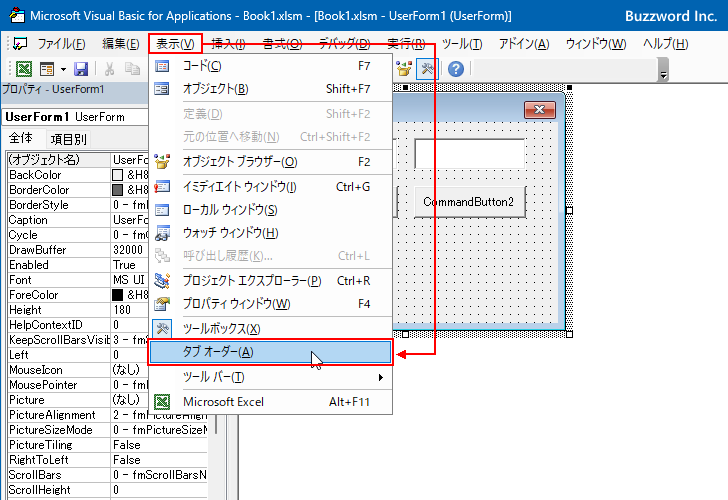Choose オブジェクト(B) menu entry

pyautogui.click(x=271, y=89)
